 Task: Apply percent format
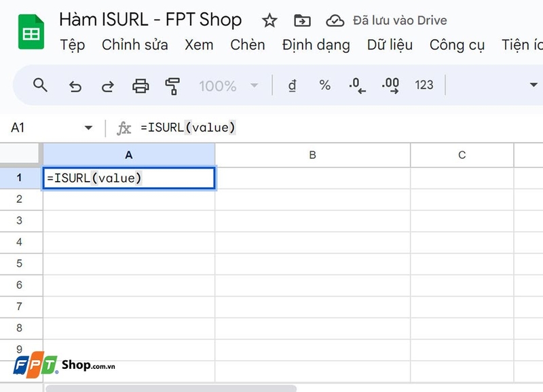(x=325, y=85)
